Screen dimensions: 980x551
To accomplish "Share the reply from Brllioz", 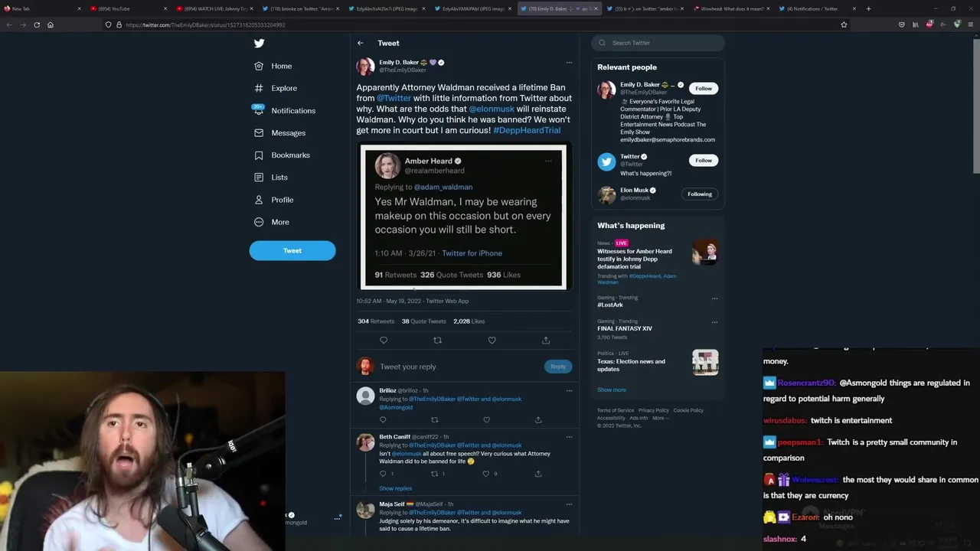I will [538, 419].
